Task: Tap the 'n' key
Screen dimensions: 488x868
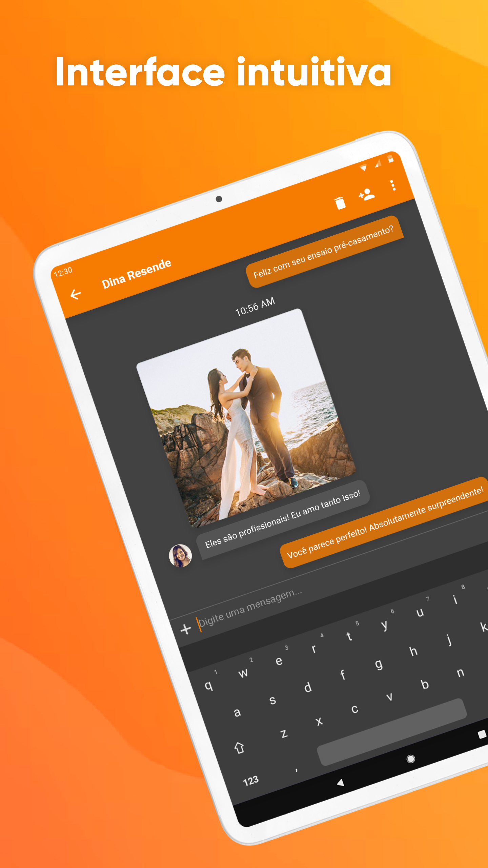Action: coord(460,672)
